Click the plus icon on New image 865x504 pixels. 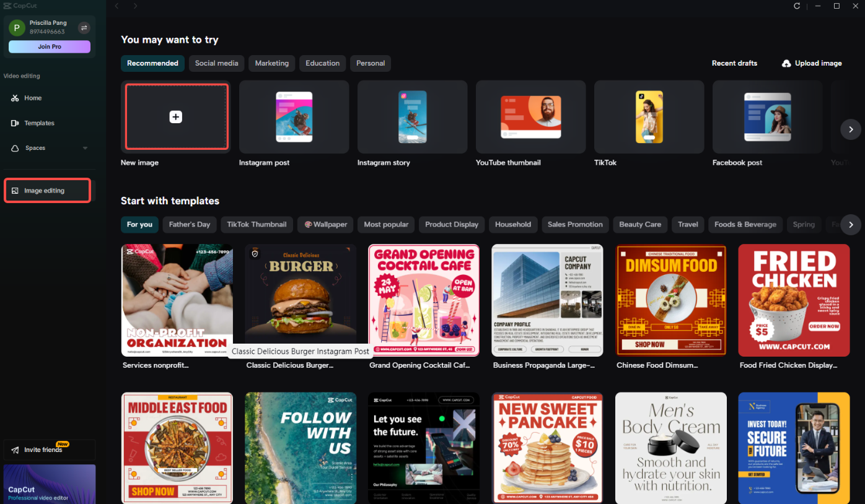176,117
